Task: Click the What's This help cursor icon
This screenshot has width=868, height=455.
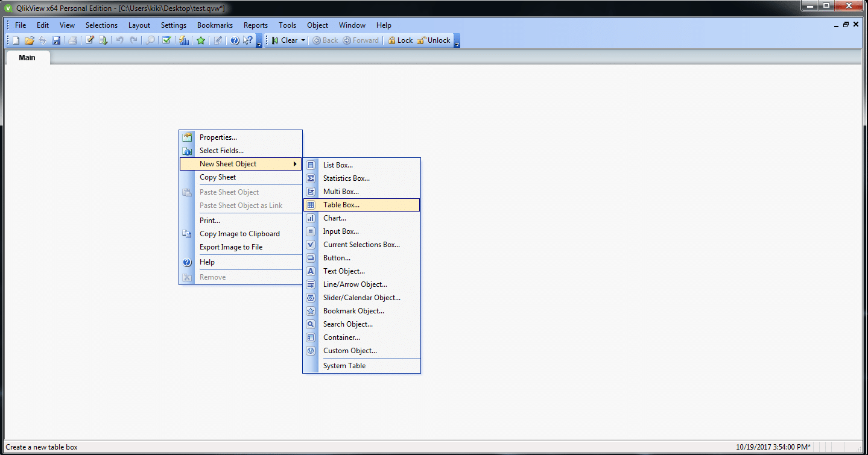Action: (x=248, y=40)
